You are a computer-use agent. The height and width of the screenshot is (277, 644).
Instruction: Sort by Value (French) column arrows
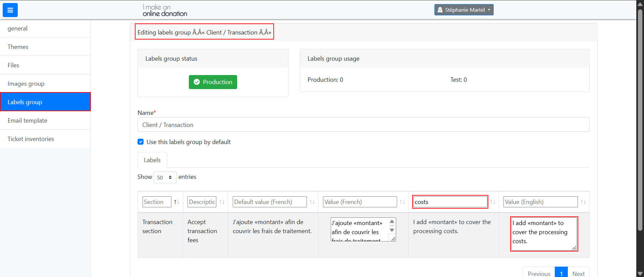point(402,202)
